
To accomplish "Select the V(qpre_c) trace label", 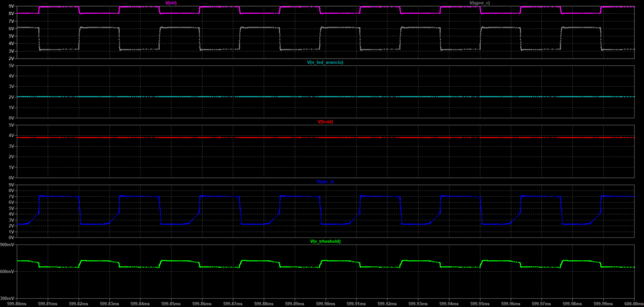I will (x=479, y=3).
